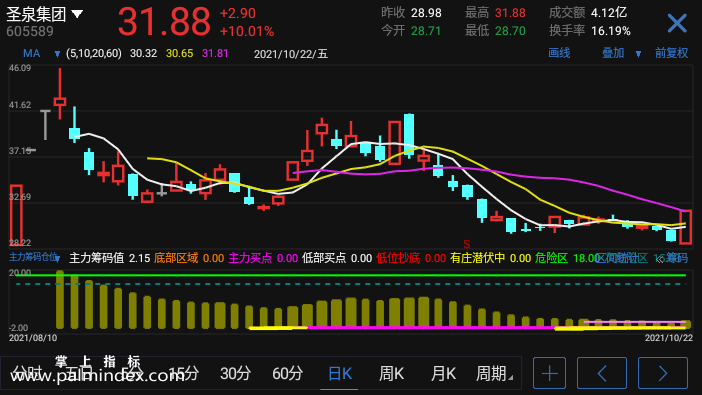Click the 主力买点 0.00 label

tap(263, 258)
